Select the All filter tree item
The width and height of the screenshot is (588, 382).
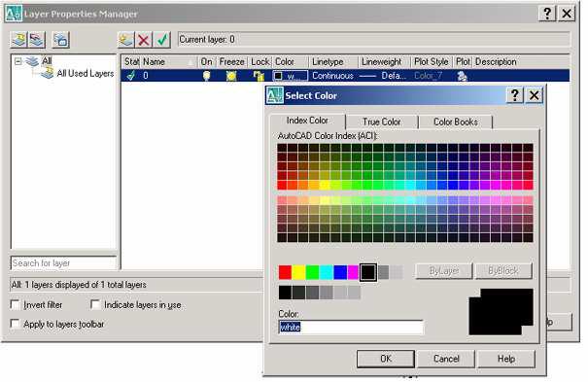47,60
